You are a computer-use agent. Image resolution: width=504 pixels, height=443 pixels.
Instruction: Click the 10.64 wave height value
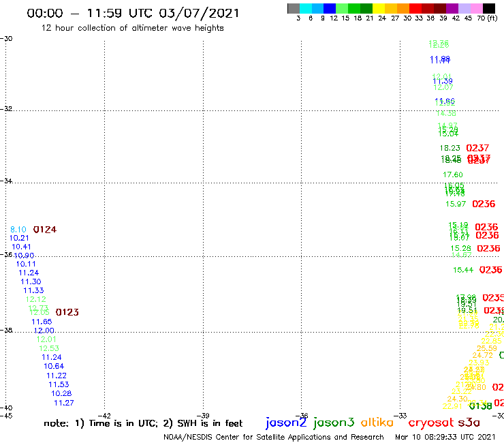pos(54,366)
